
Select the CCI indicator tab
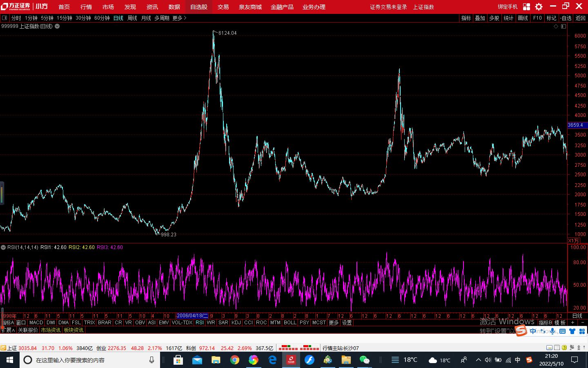(x=248, y=323)
